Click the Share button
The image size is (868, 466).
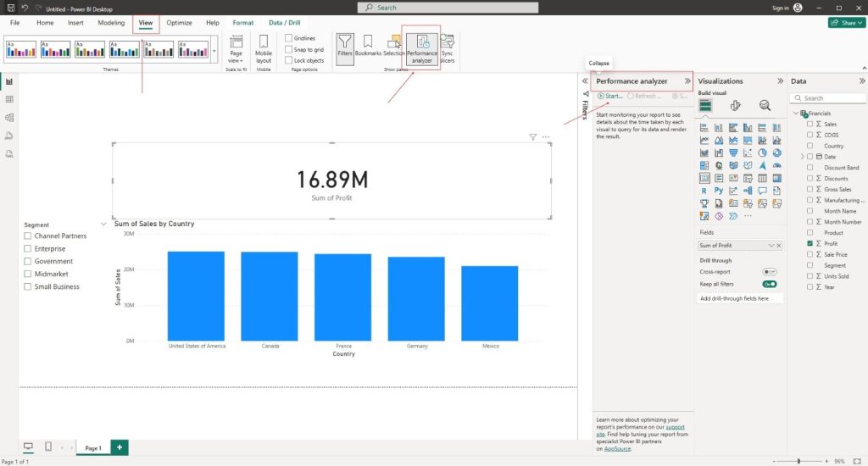coord(845,23)
